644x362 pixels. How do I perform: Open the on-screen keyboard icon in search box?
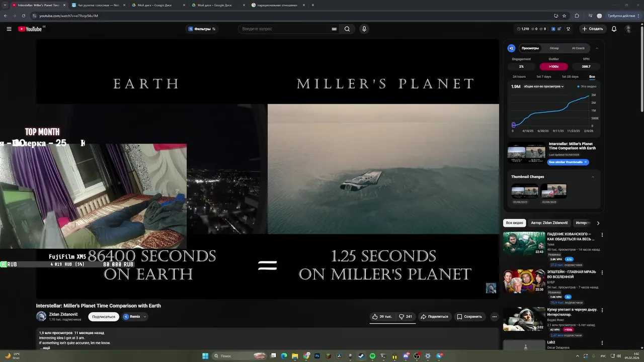click(x=334, y=29)
